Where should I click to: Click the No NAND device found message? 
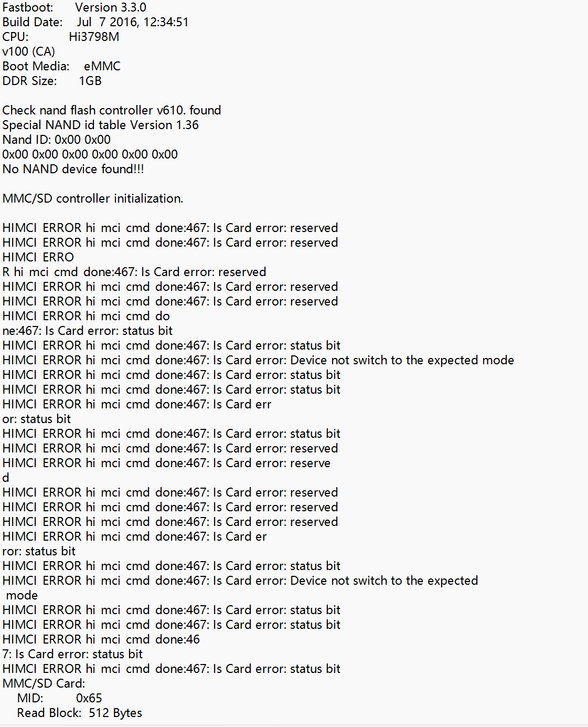click(73, 170)
